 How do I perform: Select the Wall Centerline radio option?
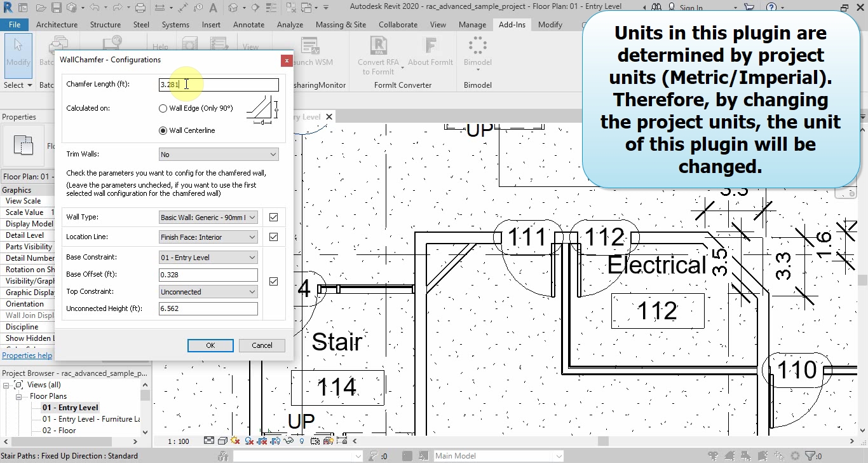click(163, 130)
